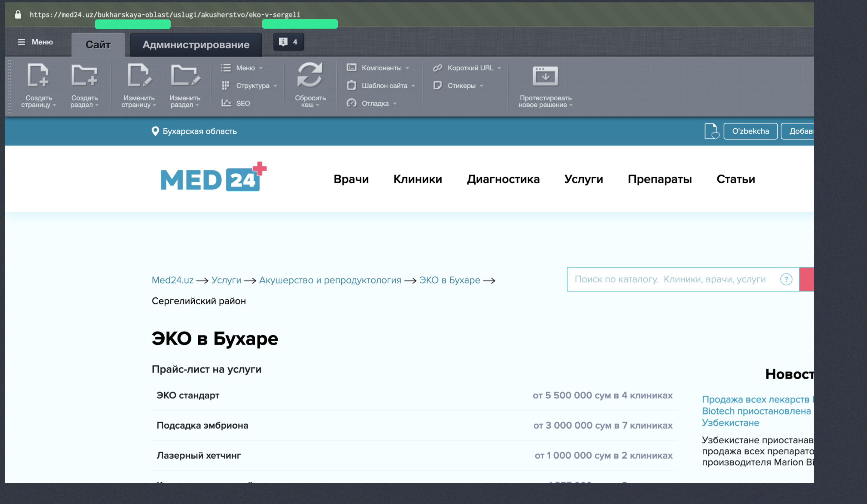Click the Изменить страницу icon

[x=139, y=75]
